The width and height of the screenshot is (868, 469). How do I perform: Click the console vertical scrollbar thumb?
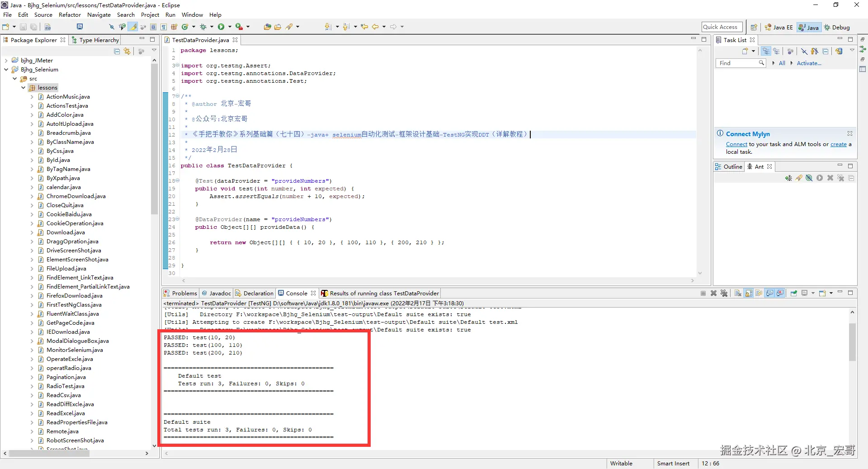point(852,342)
